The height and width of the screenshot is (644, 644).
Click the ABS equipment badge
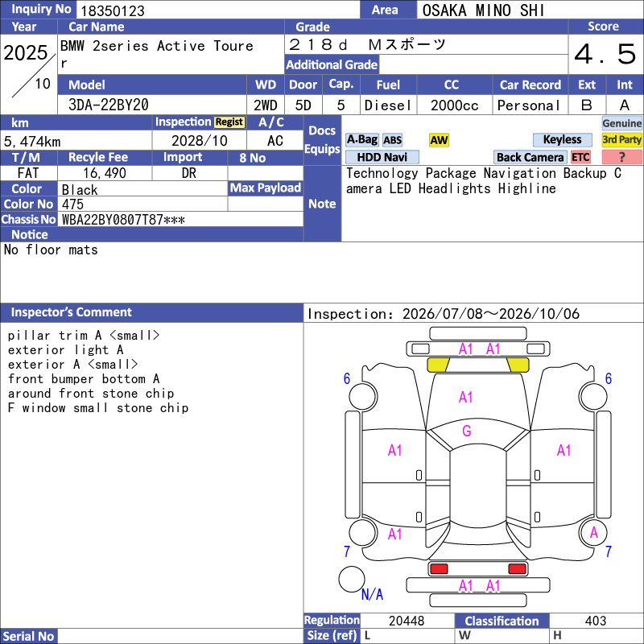[392, 140]
